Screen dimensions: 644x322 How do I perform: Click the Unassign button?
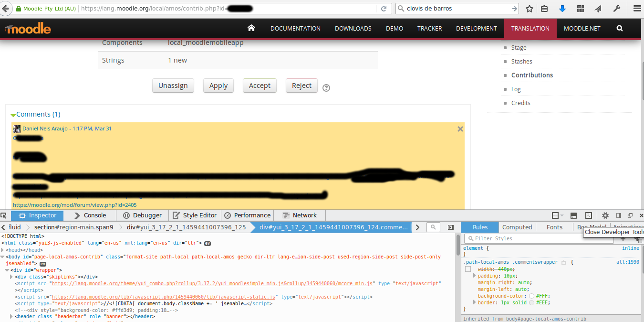click(173, 86)
